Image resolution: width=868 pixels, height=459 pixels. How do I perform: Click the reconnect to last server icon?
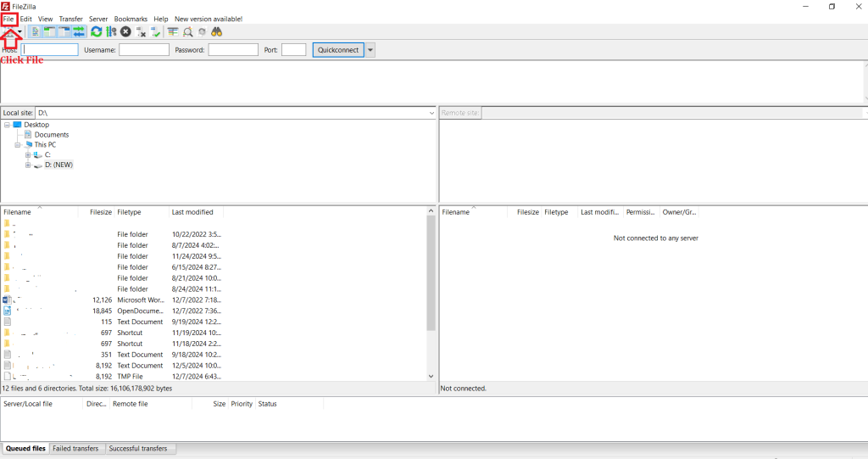click(x=156, y=32)
